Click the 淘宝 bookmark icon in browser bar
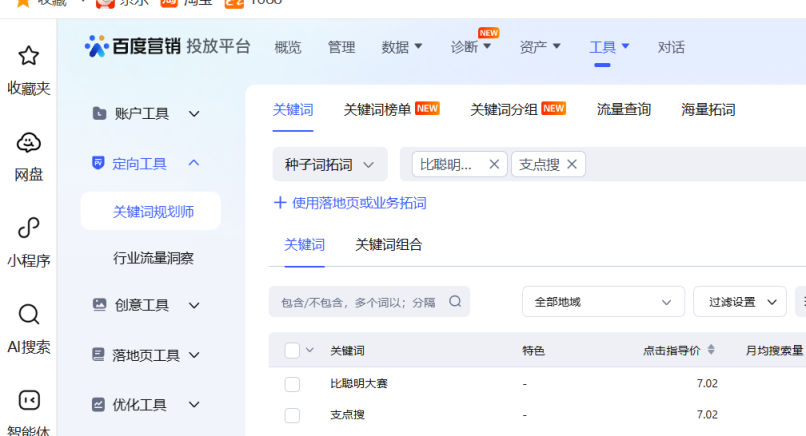 coord(169,3)
